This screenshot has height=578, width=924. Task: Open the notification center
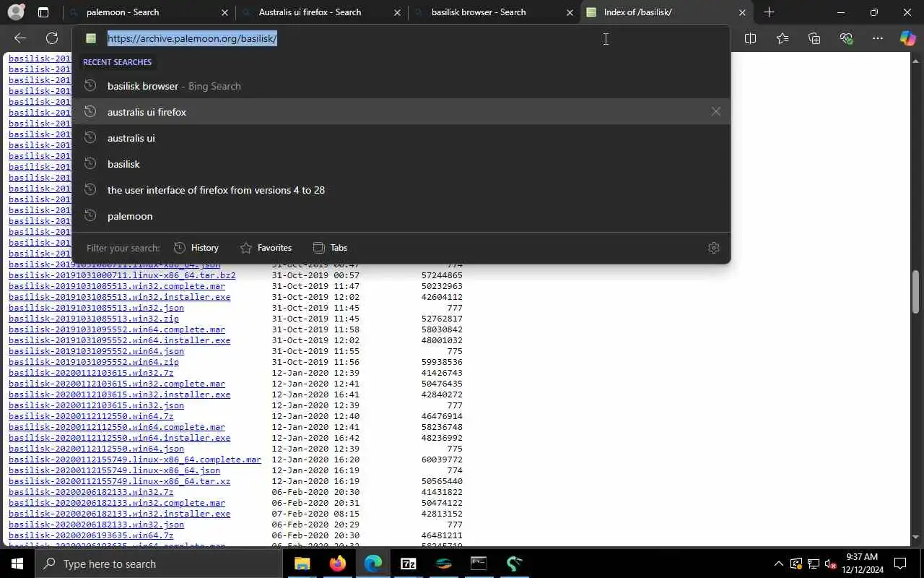(x=900, y=564)
